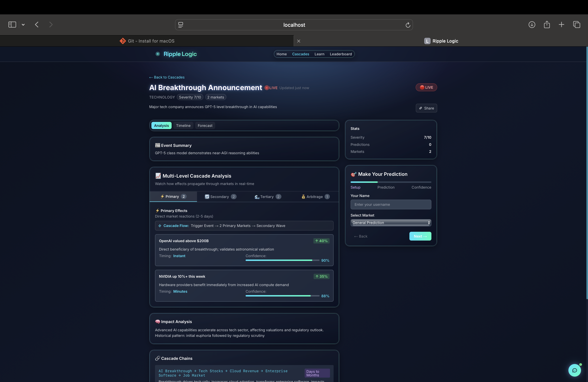
Task: Open the chat support bubble icon
Action: 574,370
